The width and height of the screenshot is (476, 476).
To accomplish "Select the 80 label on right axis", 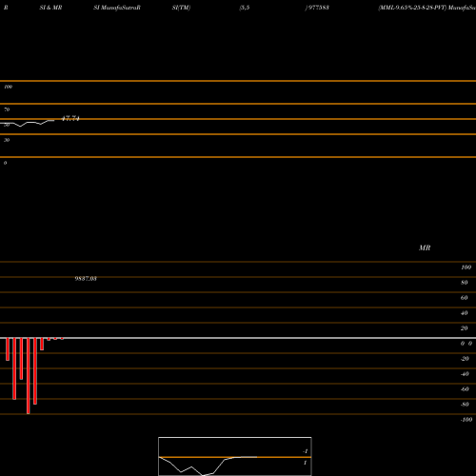I will [x=465, y=283].
